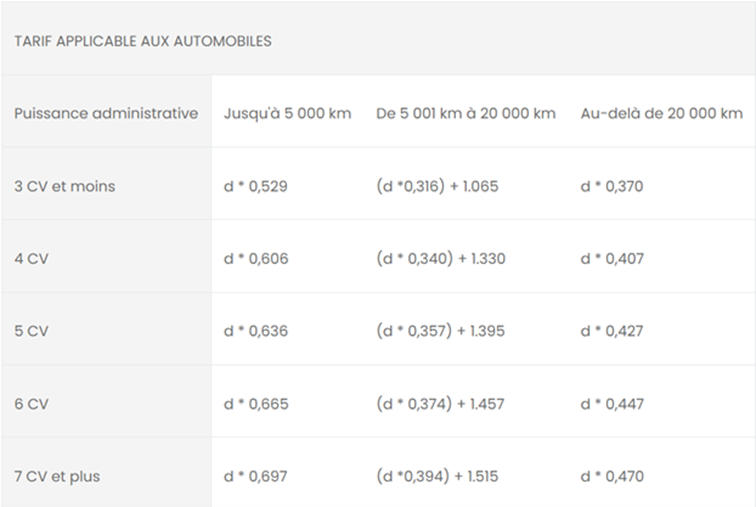Click the cell 'd * 0,665'
This screenshot has height=507, width=756.
pos(256,404)
